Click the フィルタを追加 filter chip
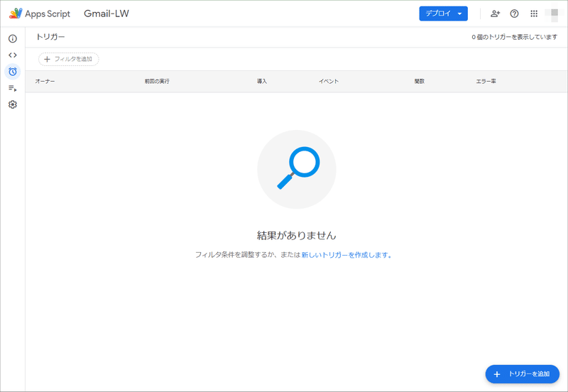Image resolution: width=568 pixels, height=392 pixels. pyautogui.click(x=68, y=59)
